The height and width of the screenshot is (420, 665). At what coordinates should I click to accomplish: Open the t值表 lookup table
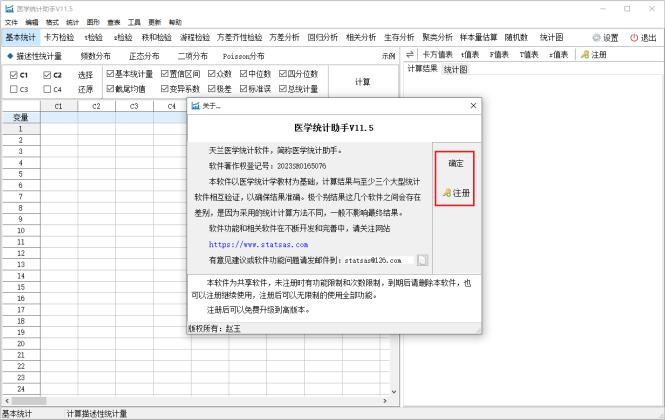pos(470,54)
